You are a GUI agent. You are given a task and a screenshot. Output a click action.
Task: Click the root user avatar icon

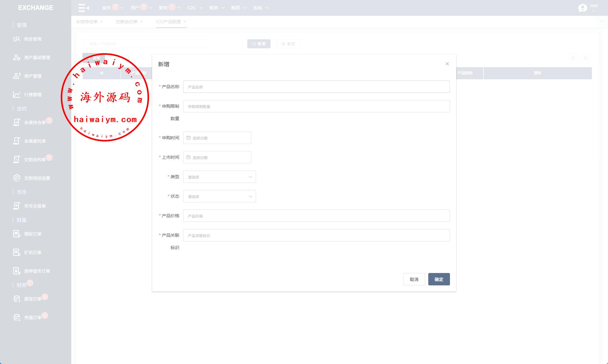pyautogui.click(x=583, y=8)
